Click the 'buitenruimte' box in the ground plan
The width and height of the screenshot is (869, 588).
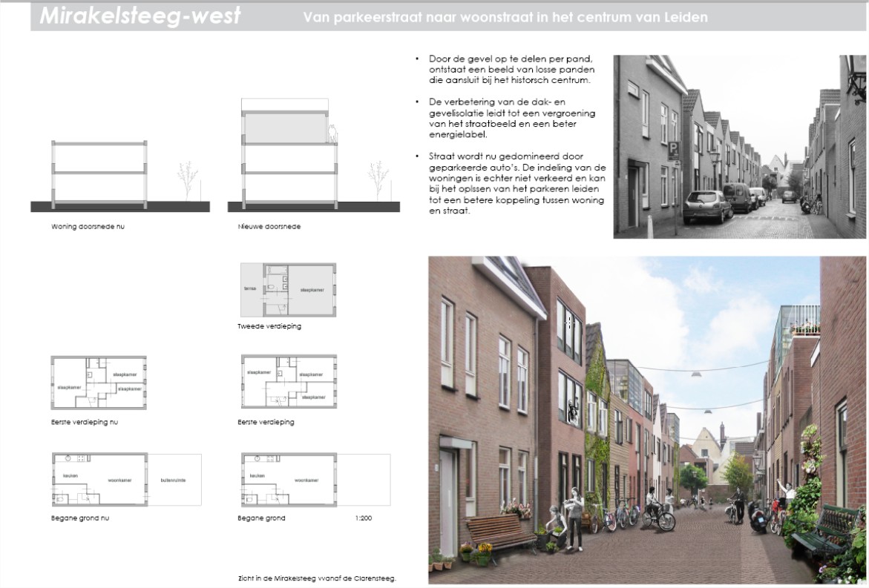(174, 480)
